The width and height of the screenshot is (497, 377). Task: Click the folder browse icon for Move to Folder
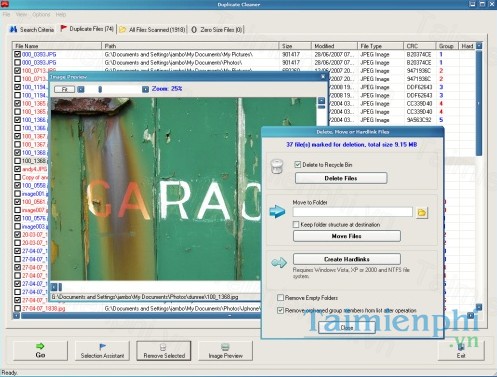422,212
